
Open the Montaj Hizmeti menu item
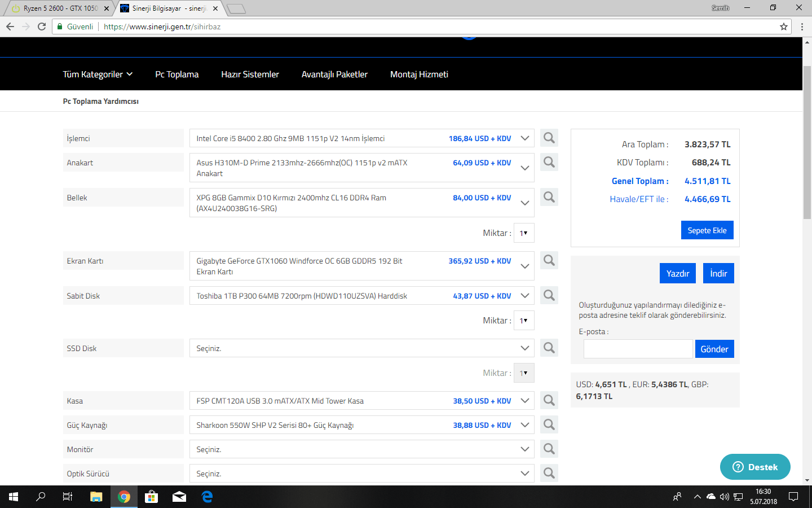pos(419,74)
